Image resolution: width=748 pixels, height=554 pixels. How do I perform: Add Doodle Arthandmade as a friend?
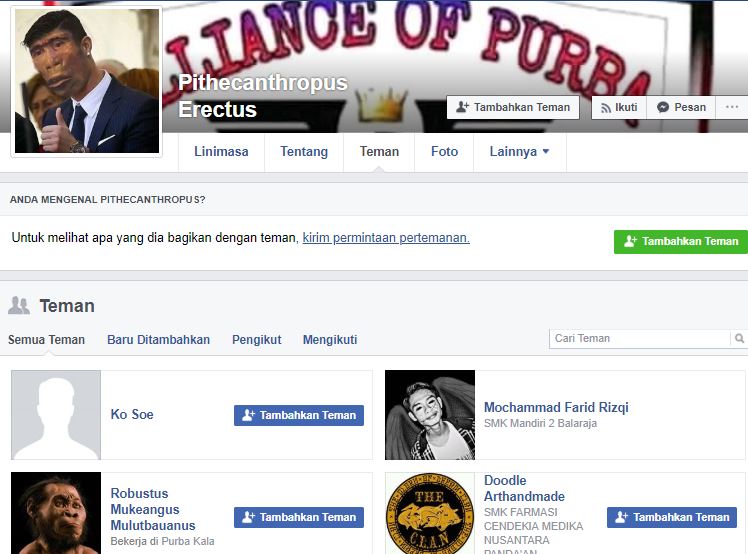(671, 517)
